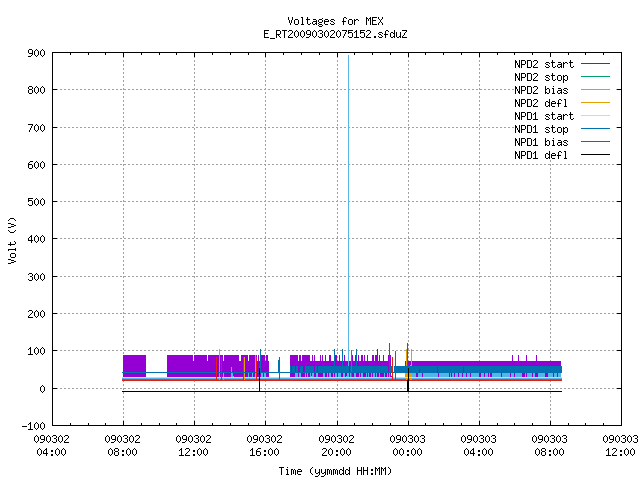
Task: Click the chart title "Voltages for MEX"
Action: (x=335, y=21)
